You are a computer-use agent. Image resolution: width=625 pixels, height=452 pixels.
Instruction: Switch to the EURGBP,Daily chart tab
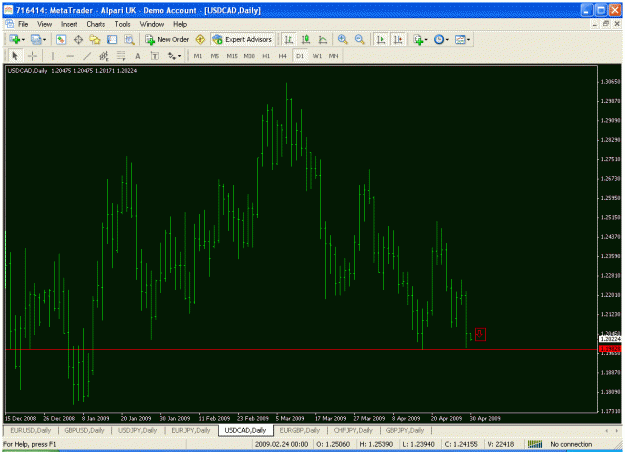point(300,430)
